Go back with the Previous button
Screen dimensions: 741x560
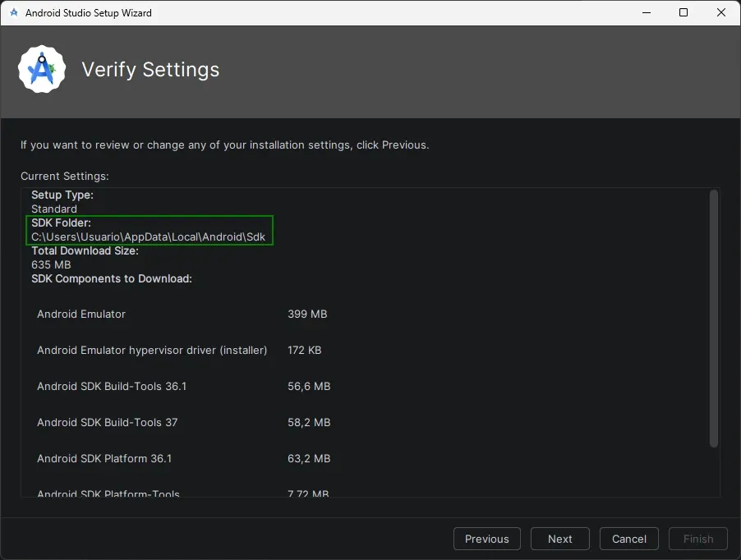tap(487, 539)
